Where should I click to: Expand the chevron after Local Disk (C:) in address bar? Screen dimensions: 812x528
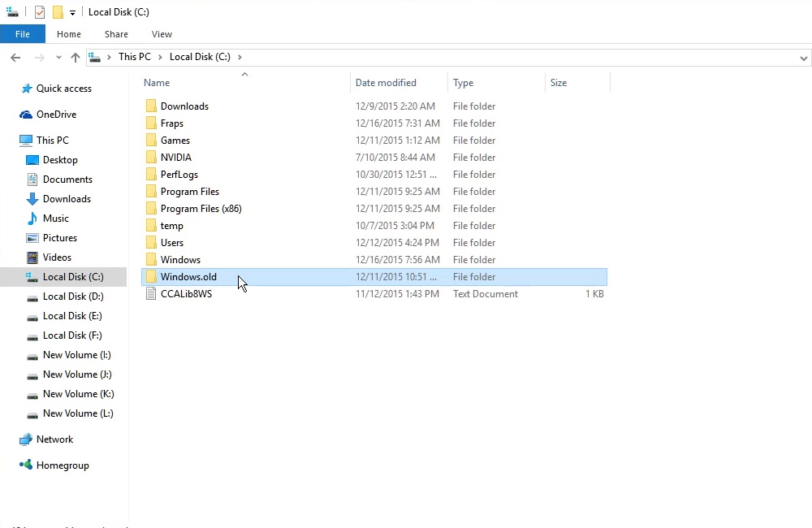[240, 57]
